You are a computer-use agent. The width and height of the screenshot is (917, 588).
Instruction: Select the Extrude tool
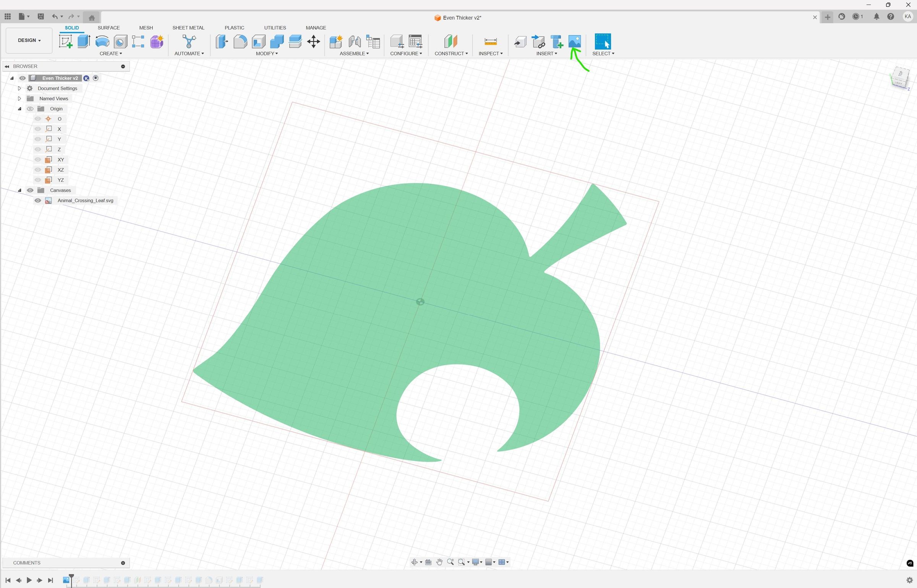83,42
